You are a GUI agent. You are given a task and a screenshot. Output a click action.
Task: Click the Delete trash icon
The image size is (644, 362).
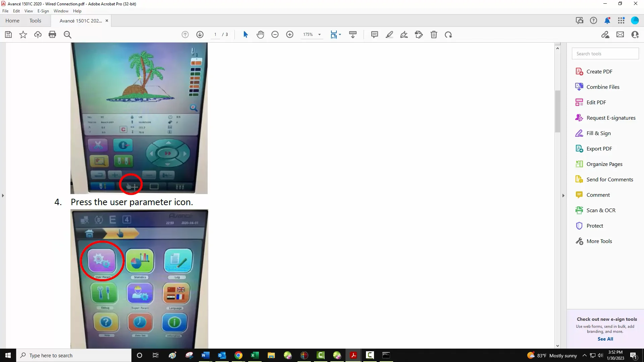point(434,35)
